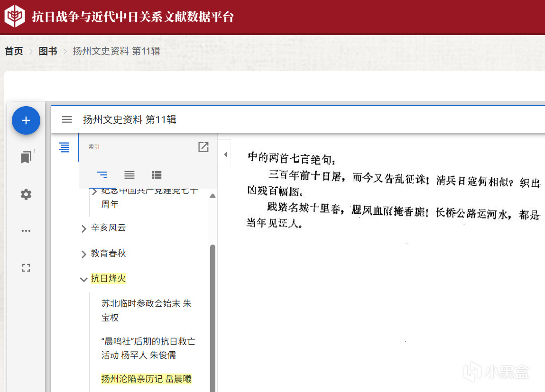This screenshot has width=545, height=392.
Task: Switch to the plain list index layout
Action: (x=129, y=175)
